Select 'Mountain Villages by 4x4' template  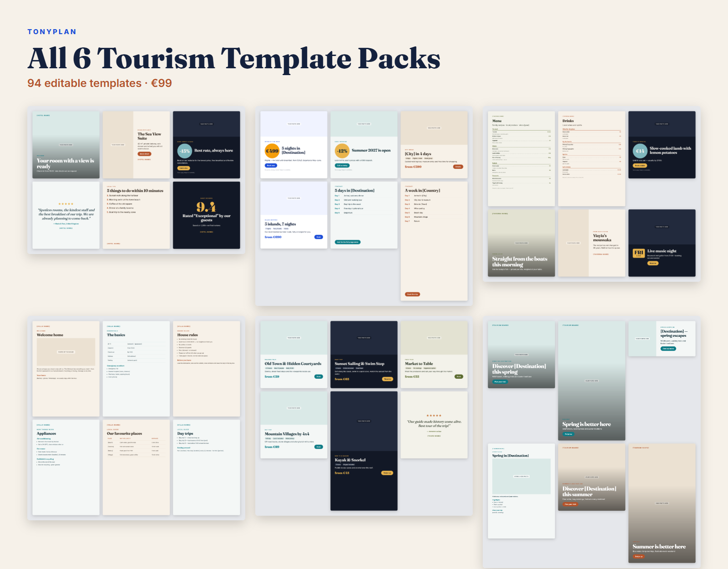coord(294,425)
